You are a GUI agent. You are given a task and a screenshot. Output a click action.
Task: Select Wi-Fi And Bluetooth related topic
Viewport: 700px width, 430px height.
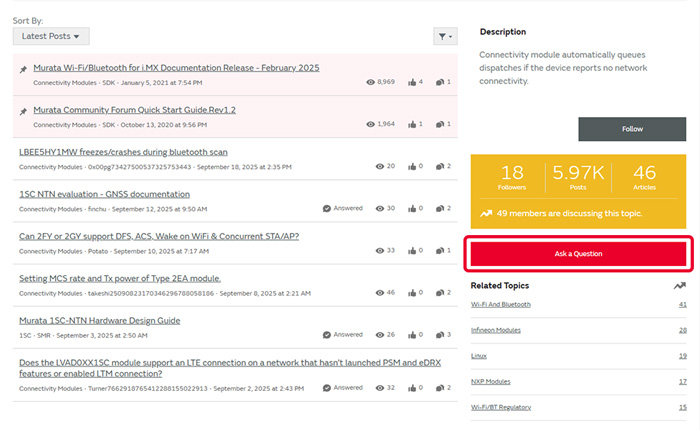tap(501, 304)
